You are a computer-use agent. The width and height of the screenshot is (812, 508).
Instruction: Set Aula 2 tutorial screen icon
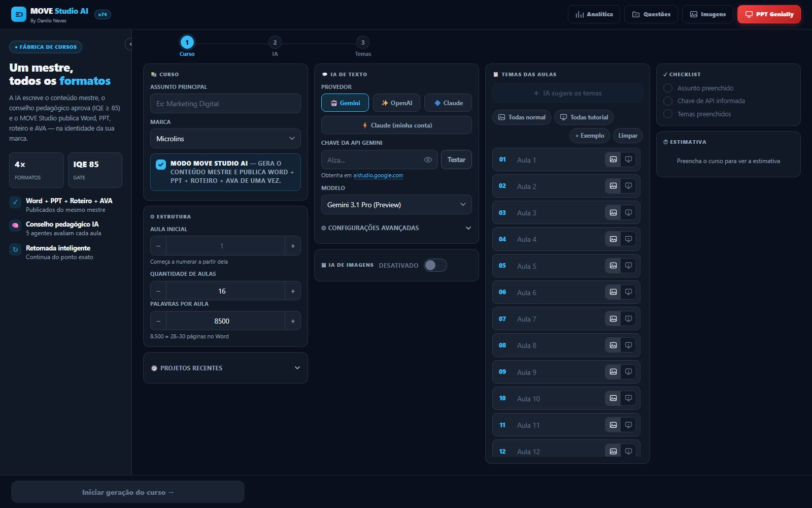tap(628, 186)
